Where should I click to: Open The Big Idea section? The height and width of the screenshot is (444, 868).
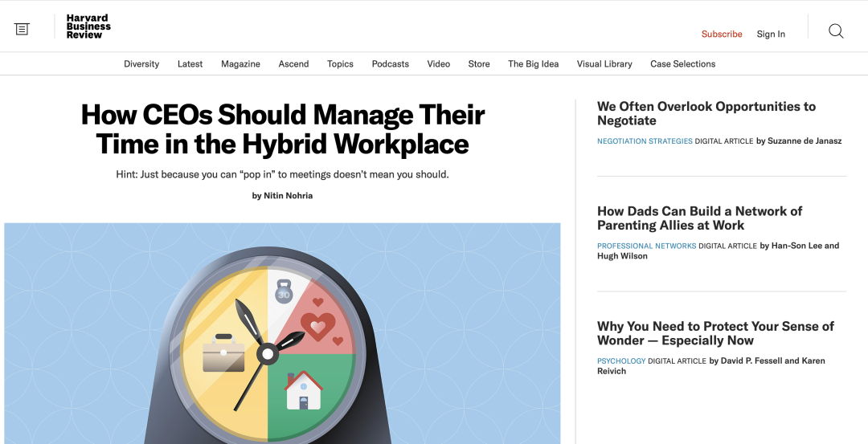[533, 63]
